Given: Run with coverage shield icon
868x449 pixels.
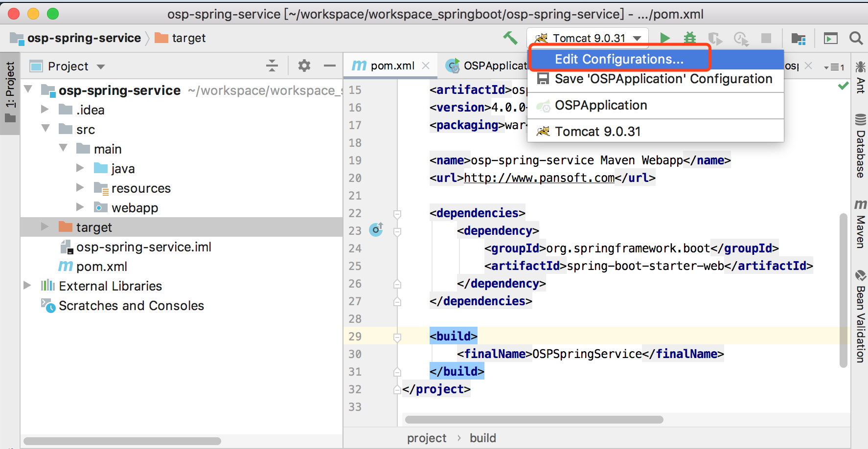Looking at the screenshot, I should pos(715,38).
